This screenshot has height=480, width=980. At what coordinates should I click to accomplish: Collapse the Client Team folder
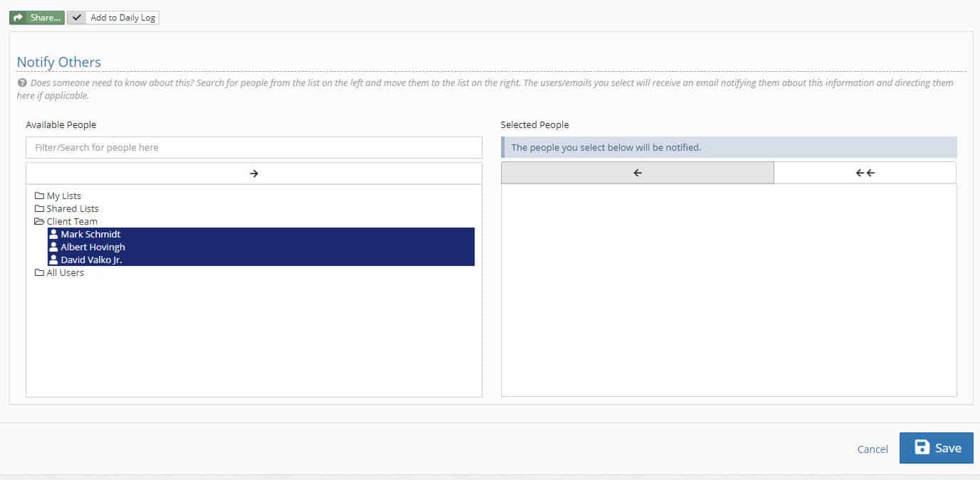tap(72, 221)
